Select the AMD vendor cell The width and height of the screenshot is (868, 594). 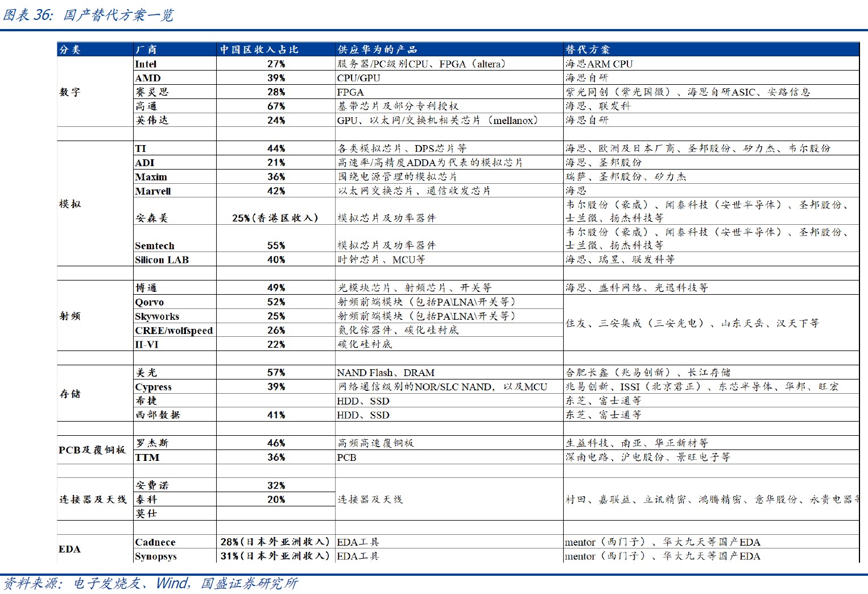click(x=175, y=77)
